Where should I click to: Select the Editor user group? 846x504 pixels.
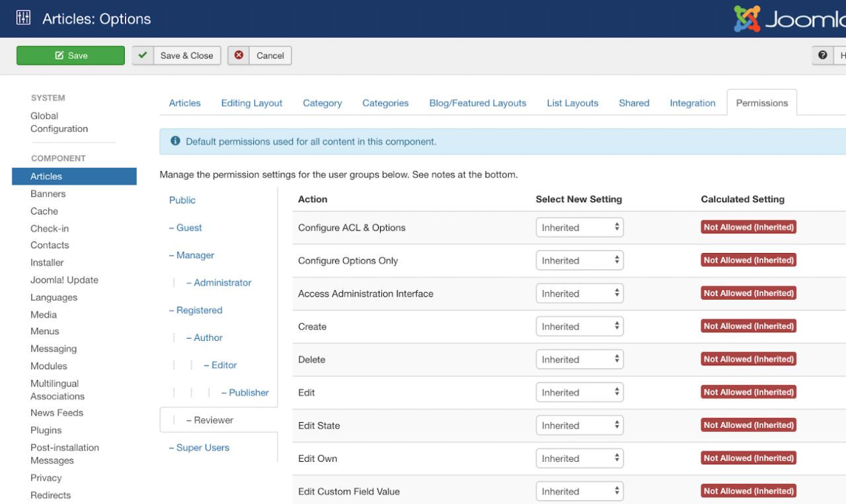(220, 365)
